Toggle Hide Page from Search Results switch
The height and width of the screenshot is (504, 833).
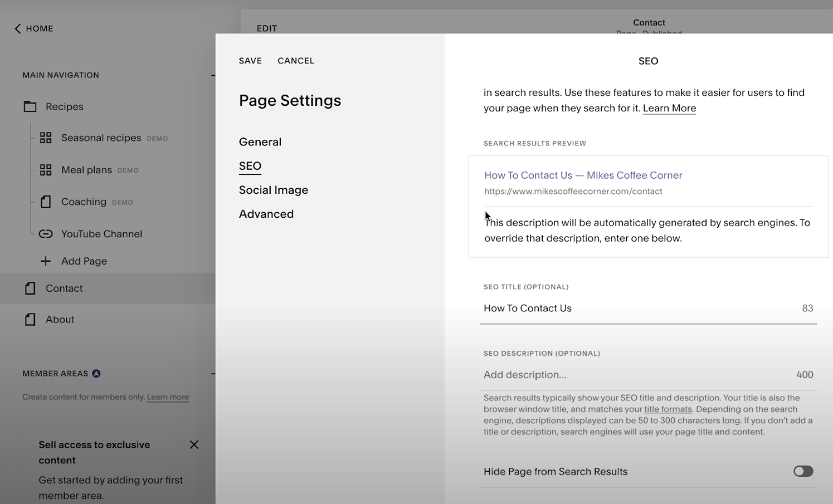(x=803, y=471)
